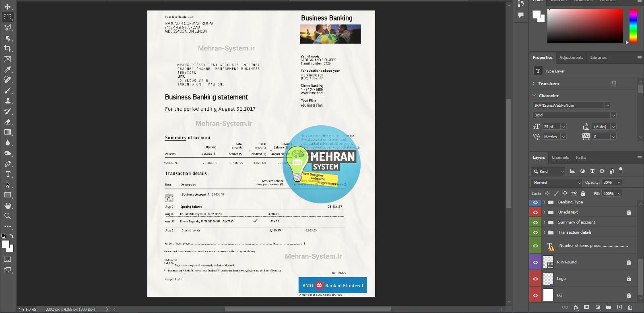Select the Gradient tool
Viewport: 644px width, 313px height.
pos(8,132)
